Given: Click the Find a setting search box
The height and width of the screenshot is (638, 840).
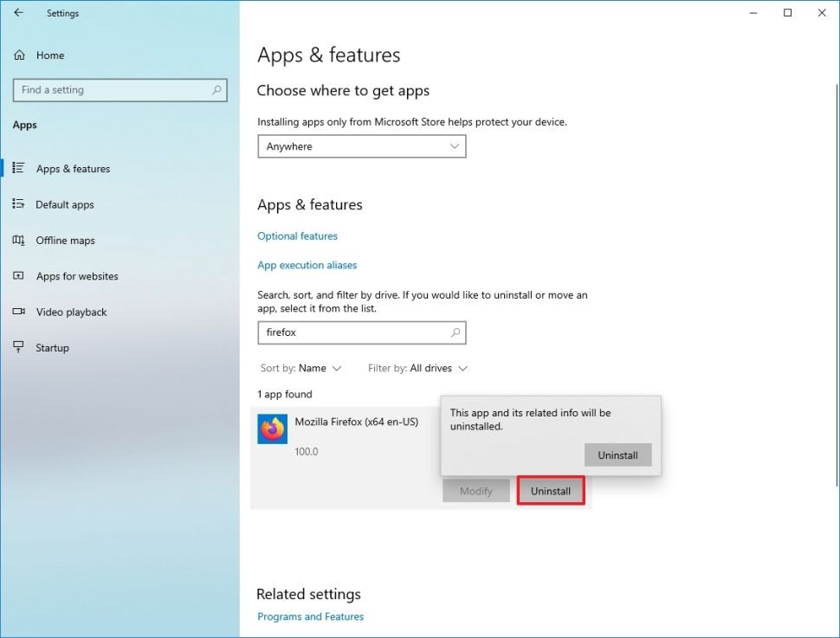Looking at the screenshot, I should coord(120,90).
